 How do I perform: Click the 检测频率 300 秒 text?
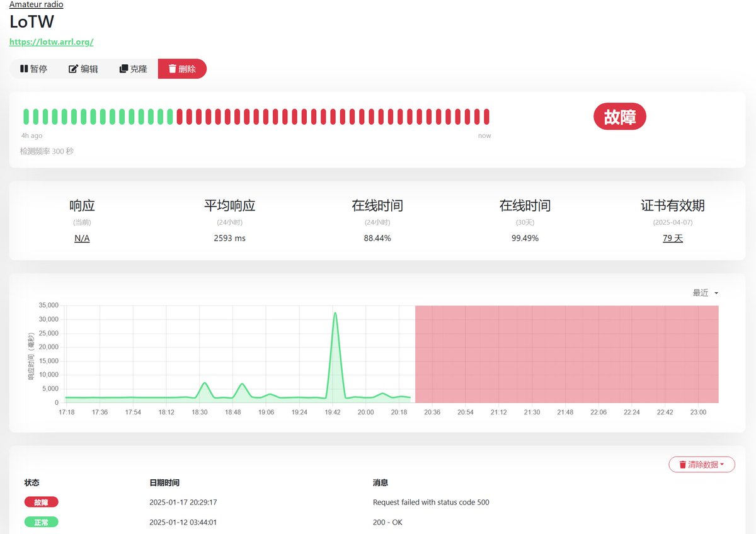click(47, 151)
